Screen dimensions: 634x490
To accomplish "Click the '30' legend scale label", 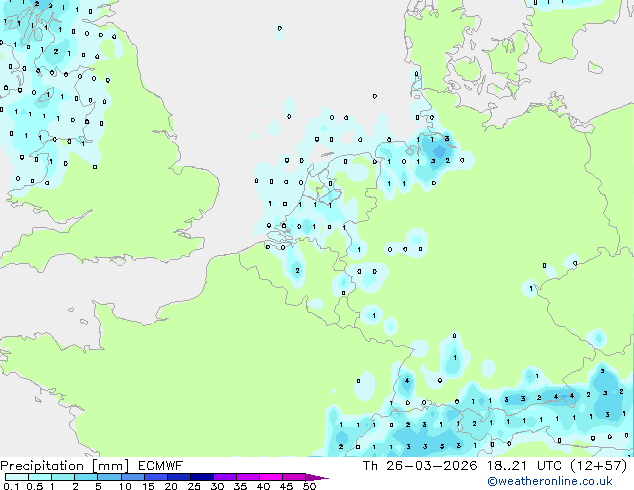I will point(217,486).
